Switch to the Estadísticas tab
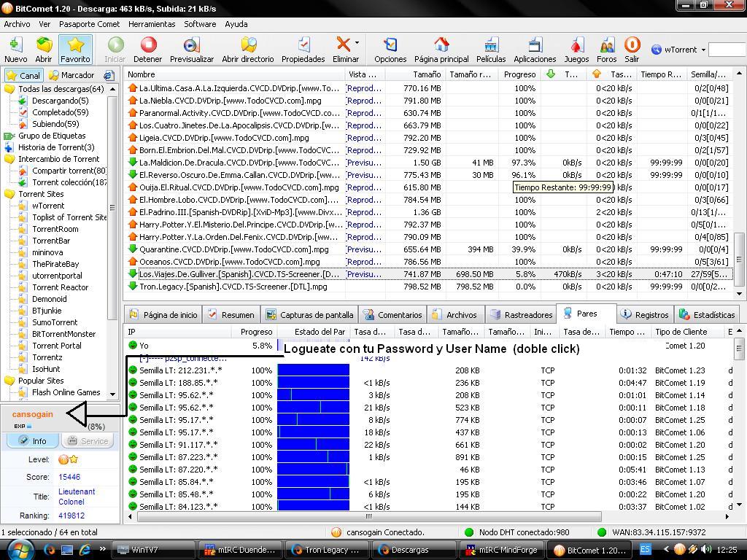Image resolution: width=747 pixels, height=560 pixels. point(707,315)
